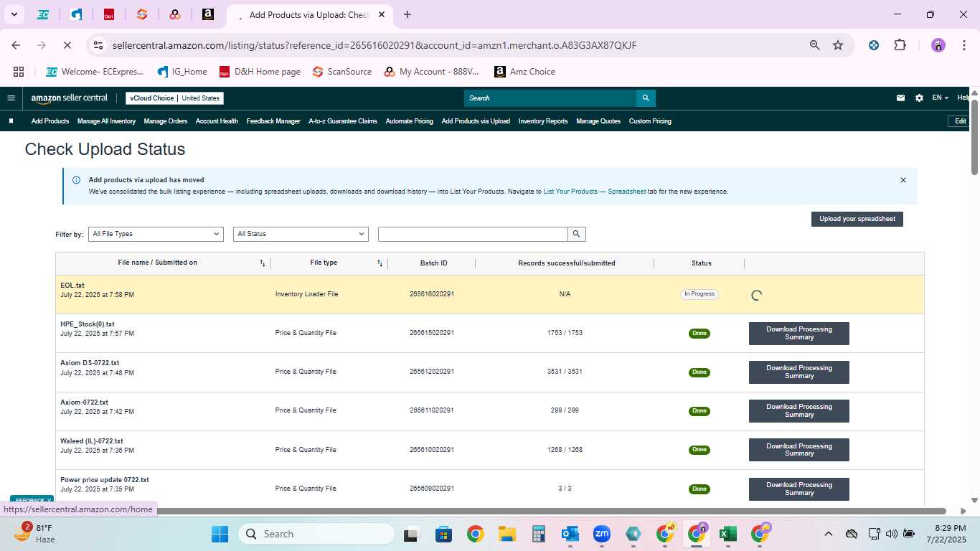Click the Amazon Seller Central logo

(69, 98)
